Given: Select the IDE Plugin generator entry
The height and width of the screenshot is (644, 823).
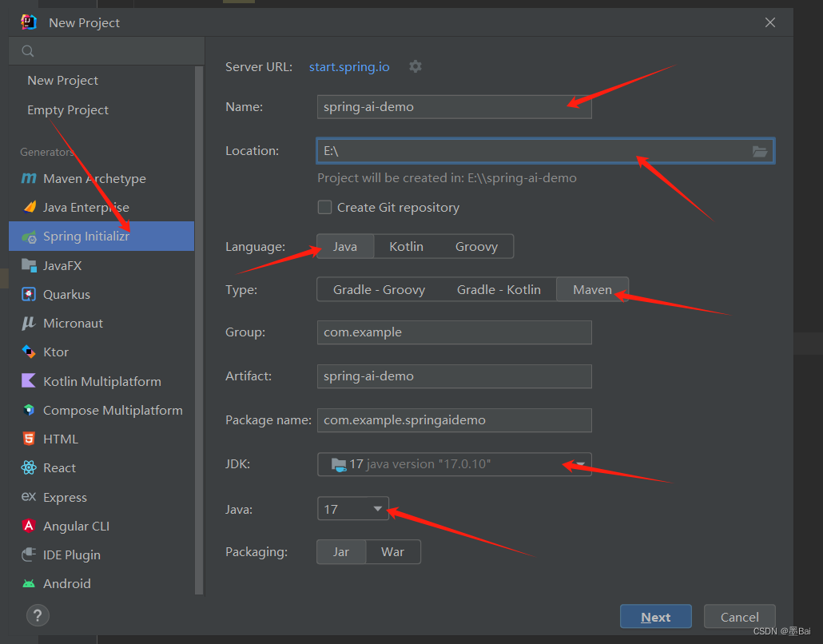Looking at the screenshot, I should 101,555.
